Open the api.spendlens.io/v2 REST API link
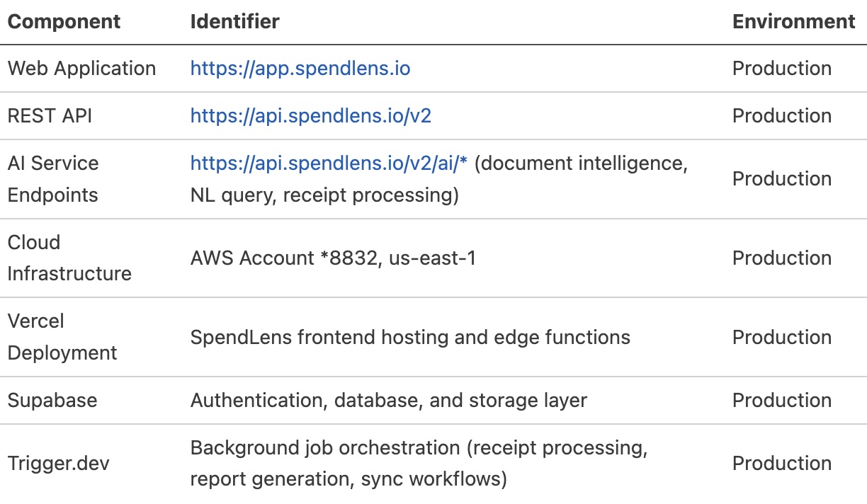Image resolution: width=867 pixels, height=504 pixels. point(311,116)
